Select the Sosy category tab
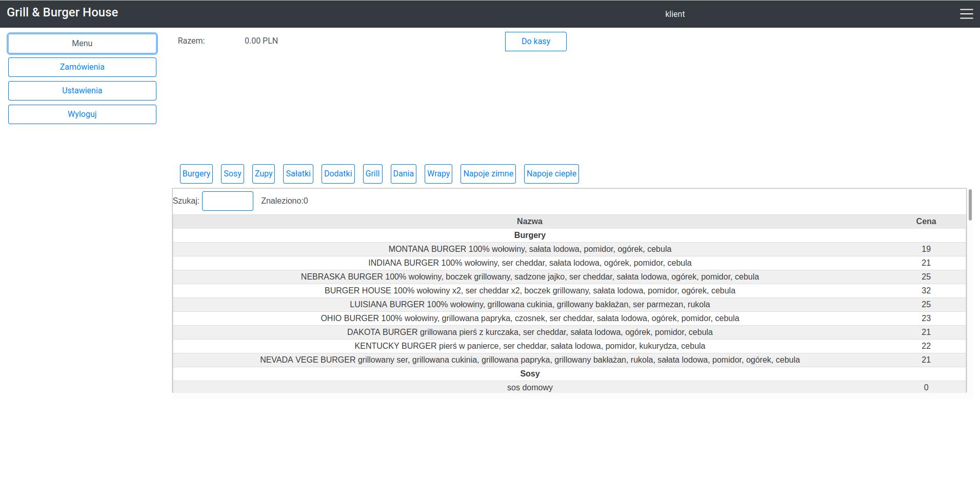 click(x=232, y=174)
